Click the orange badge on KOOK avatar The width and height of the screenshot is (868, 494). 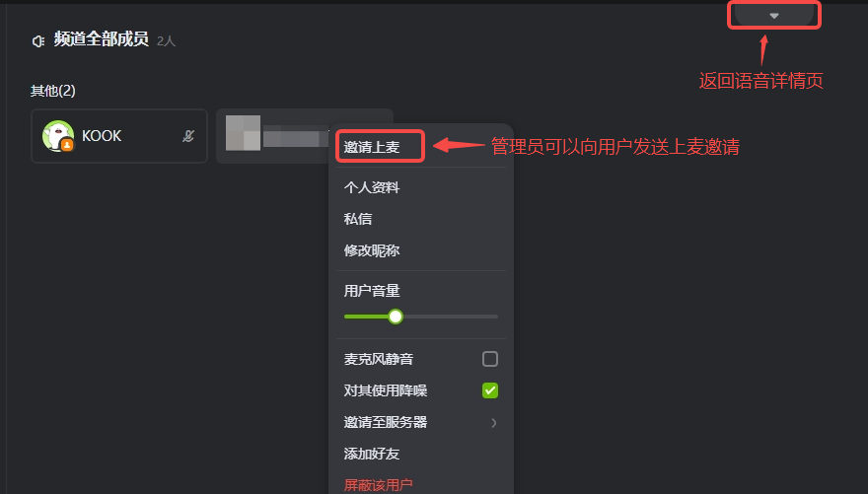67,145
